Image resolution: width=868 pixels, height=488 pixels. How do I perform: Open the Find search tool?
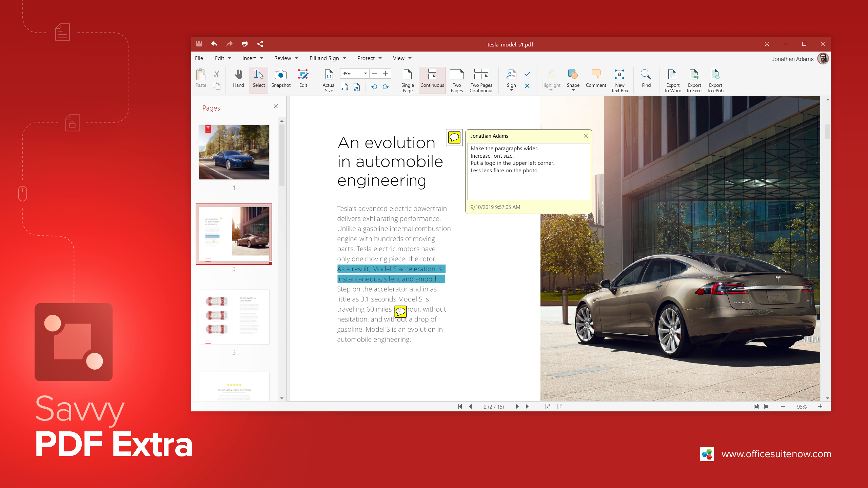[646, 79]
